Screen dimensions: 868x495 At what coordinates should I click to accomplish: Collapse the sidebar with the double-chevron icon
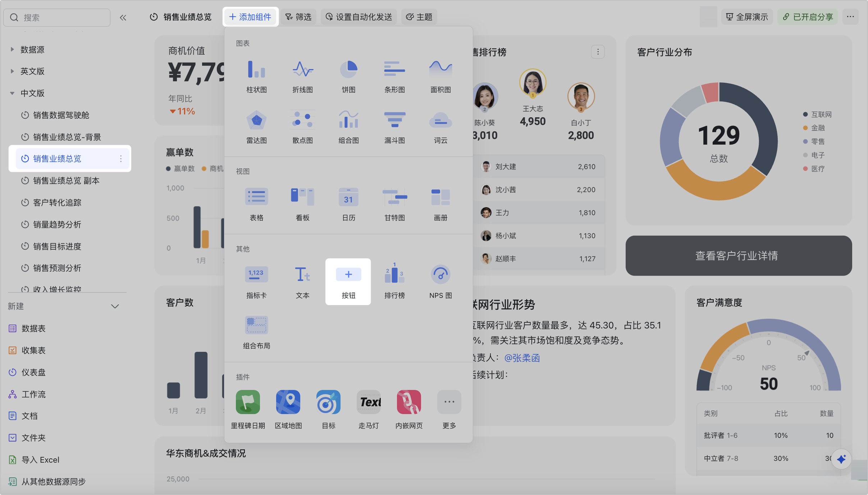coord(123,17)
